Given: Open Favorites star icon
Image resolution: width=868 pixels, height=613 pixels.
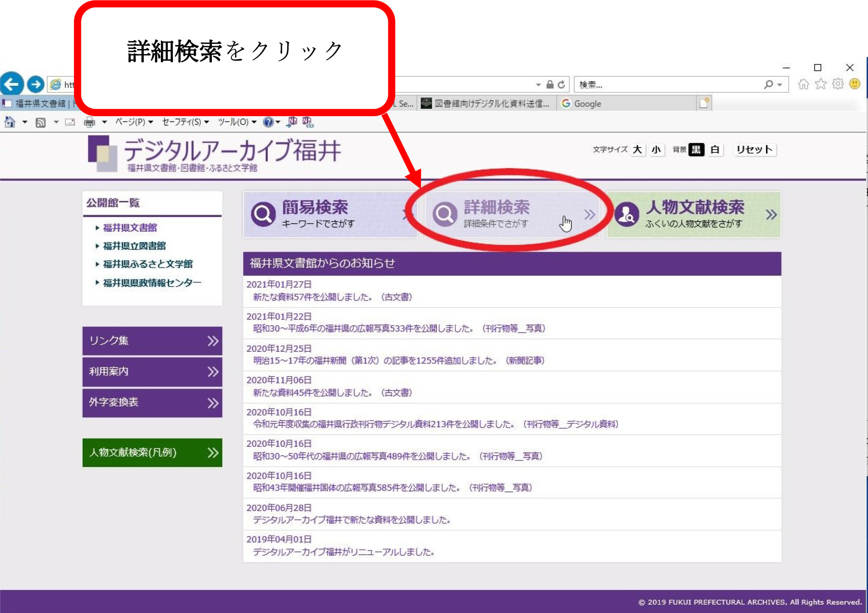Looking at the screenshot, I should (x=820, y=84).
